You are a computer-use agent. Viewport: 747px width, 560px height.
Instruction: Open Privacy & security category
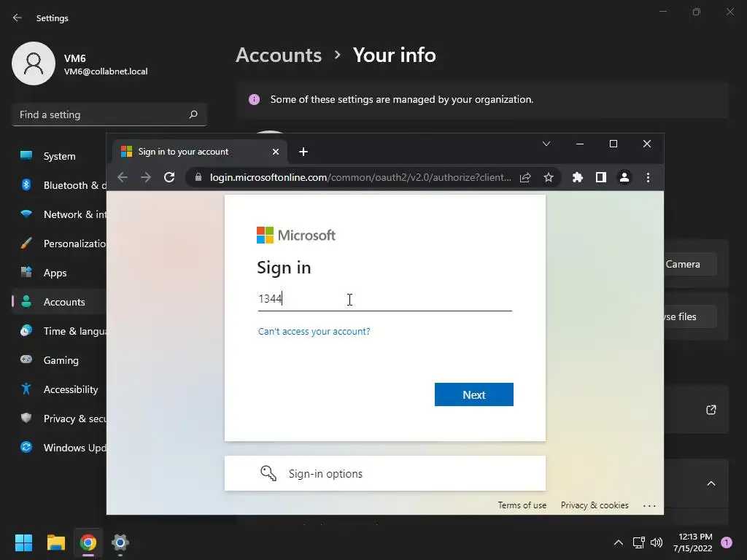pyautogui.click(x=59, y=419)
